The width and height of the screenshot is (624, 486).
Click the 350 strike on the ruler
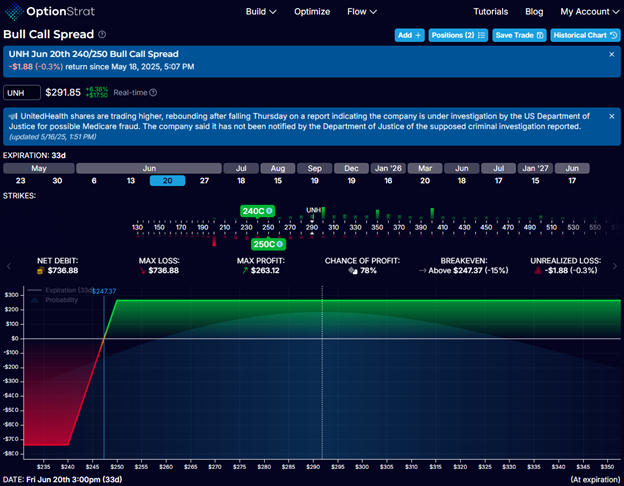tap(377, 227)
